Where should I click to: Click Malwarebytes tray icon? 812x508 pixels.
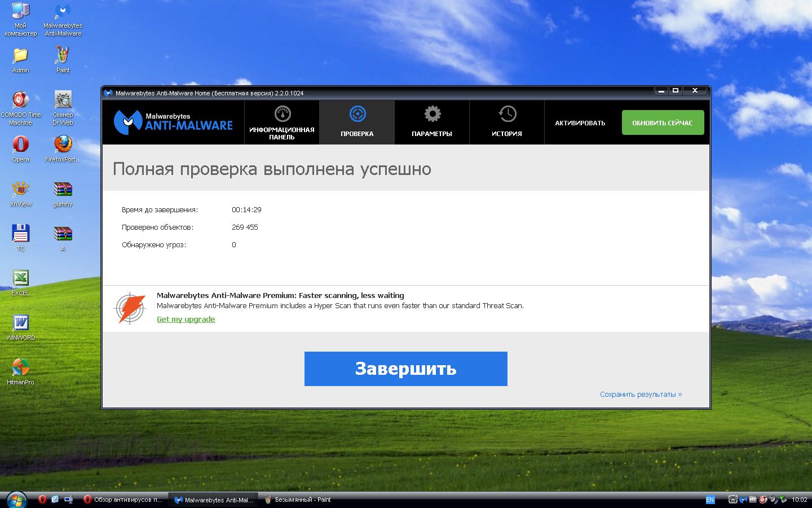point(743,500)
